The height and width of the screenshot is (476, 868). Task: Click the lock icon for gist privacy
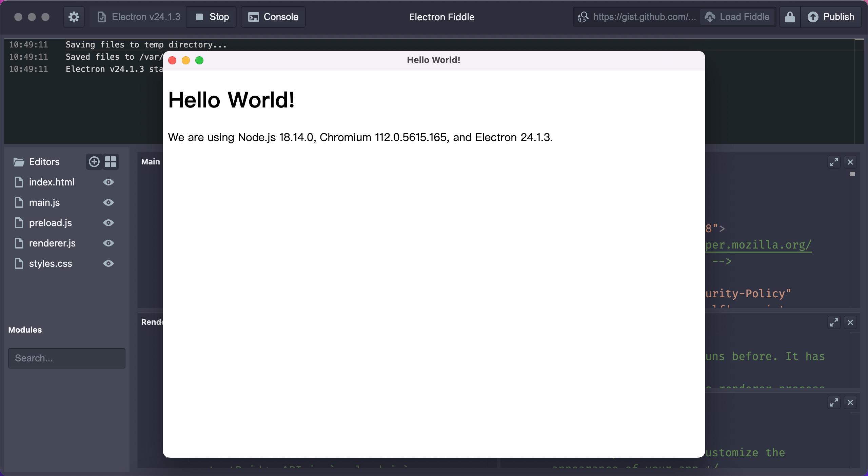[790, 17]
